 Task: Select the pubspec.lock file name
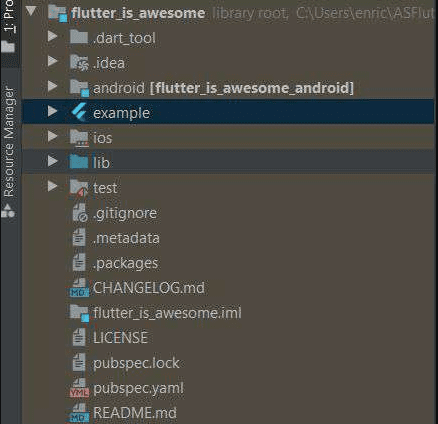tap(136, 363)
